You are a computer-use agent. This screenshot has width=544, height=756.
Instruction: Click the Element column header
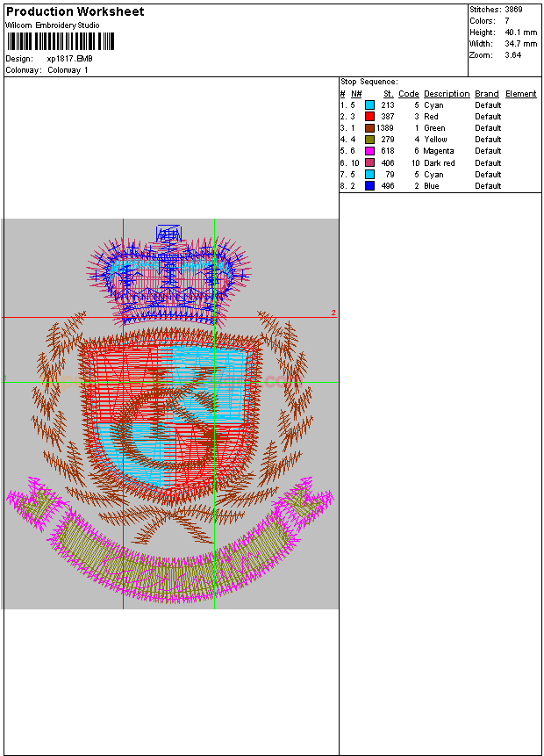pyautogui.click(x=520, y=94)
